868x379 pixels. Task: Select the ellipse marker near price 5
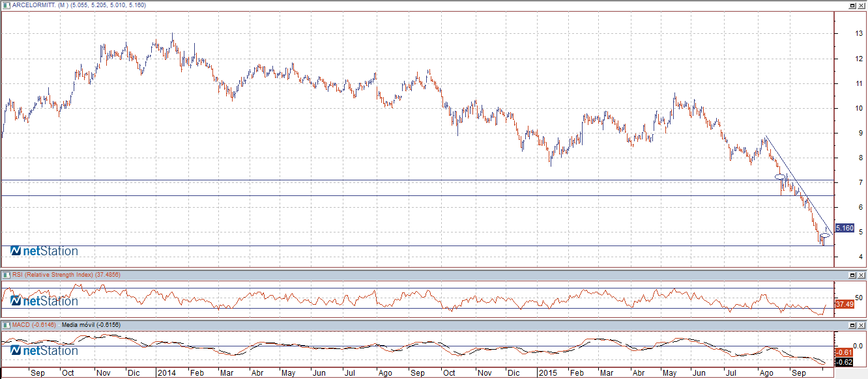pos(826,235)
